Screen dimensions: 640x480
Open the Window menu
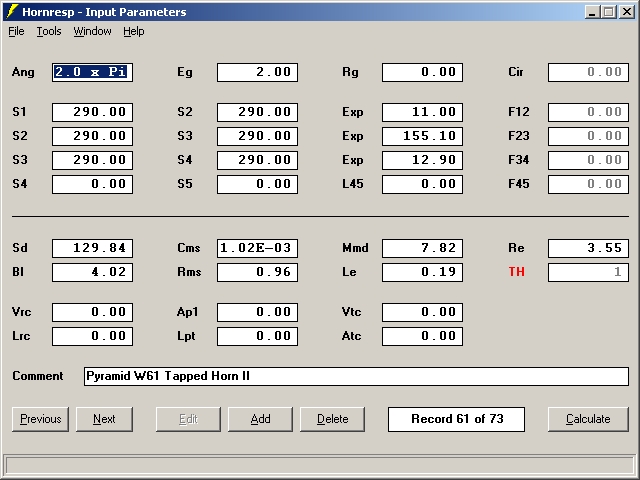point(92,31)
